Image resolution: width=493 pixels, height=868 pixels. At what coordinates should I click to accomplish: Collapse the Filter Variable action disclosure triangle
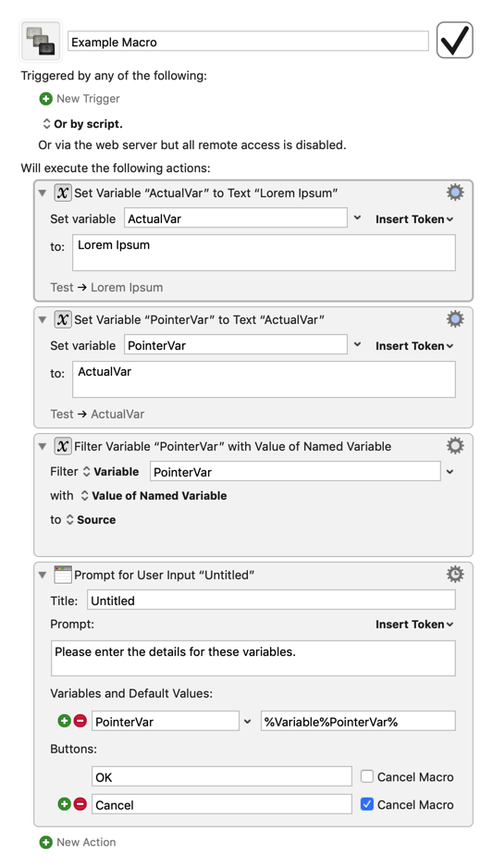pos(42,447)
